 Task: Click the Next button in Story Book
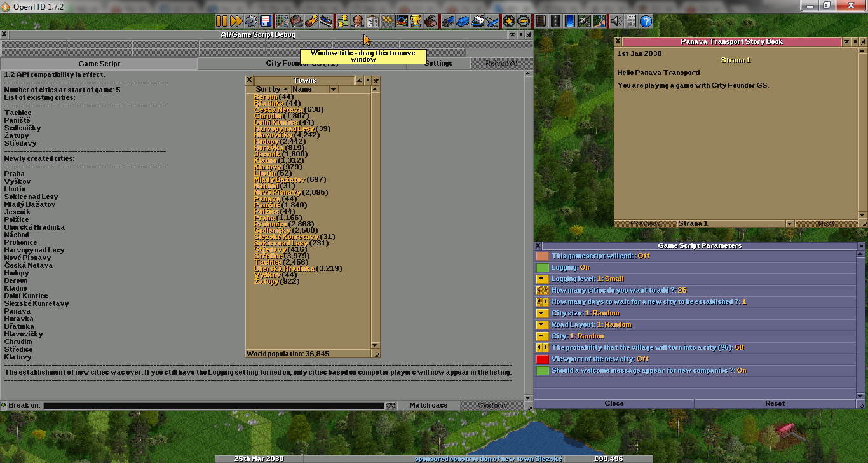pyautogui.click(x=827, y=223)
